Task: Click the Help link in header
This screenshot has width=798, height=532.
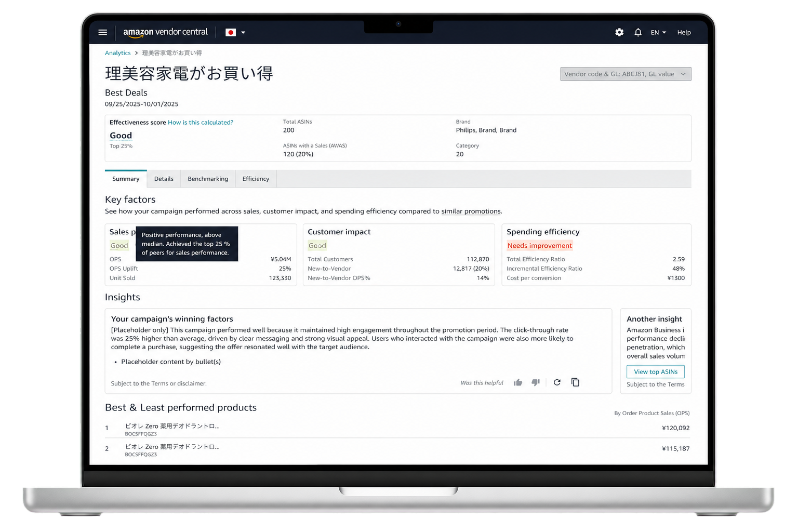Action: [684, 32]
